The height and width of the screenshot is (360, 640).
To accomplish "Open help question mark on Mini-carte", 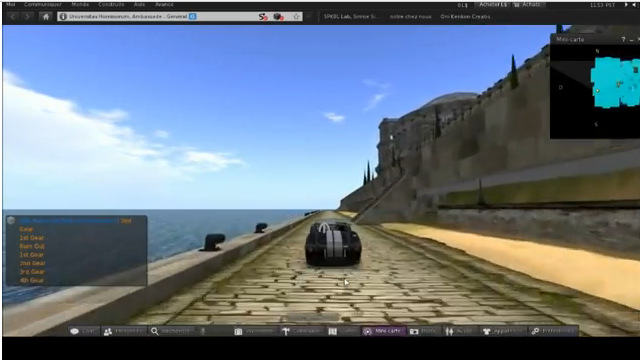I will 623,39.
